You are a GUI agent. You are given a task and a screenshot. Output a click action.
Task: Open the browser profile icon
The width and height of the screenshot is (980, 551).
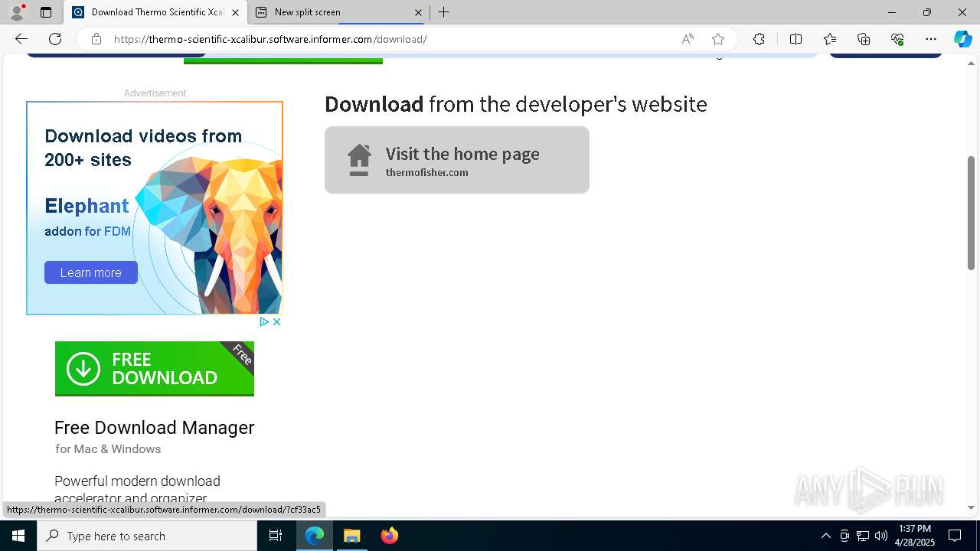pyautogui.click(x=17, y=12)
